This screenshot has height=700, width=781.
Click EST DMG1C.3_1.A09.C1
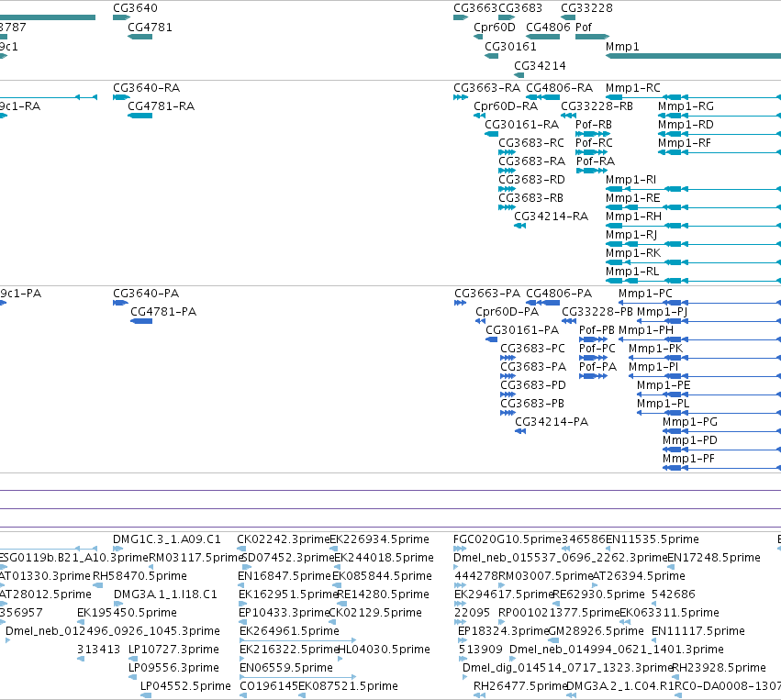click(167, 539)
